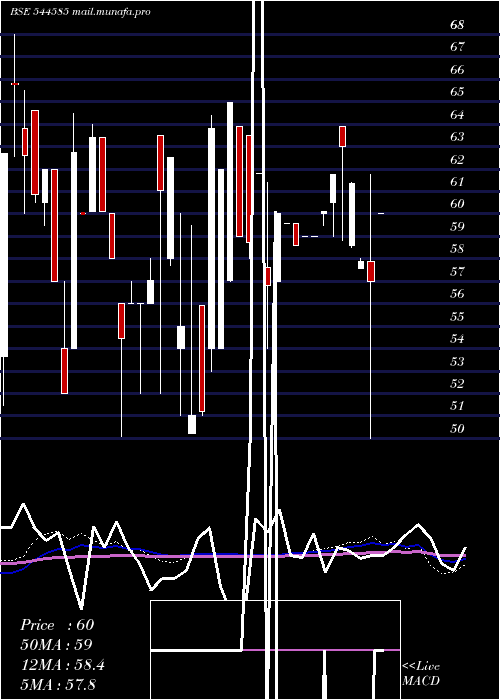
Task: Click the '<<Live MACD' label
Action: pyautogui.click(x=421, y=674)
